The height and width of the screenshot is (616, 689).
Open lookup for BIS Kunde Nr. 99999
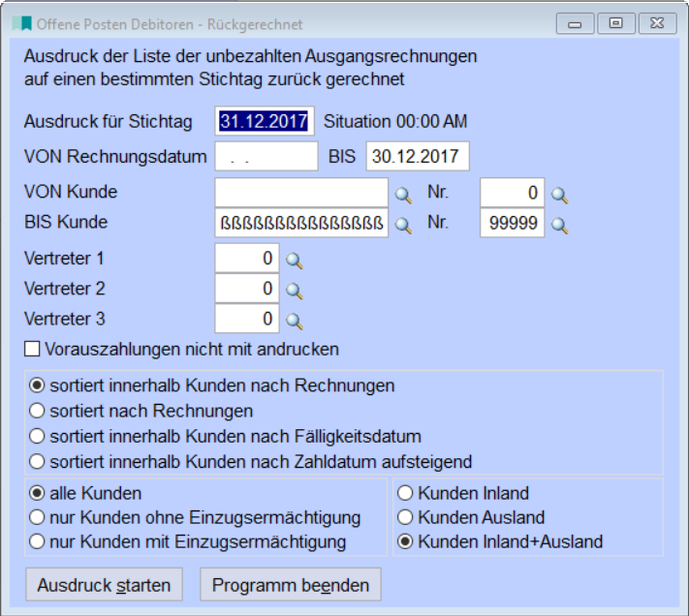tap(559, 226)
